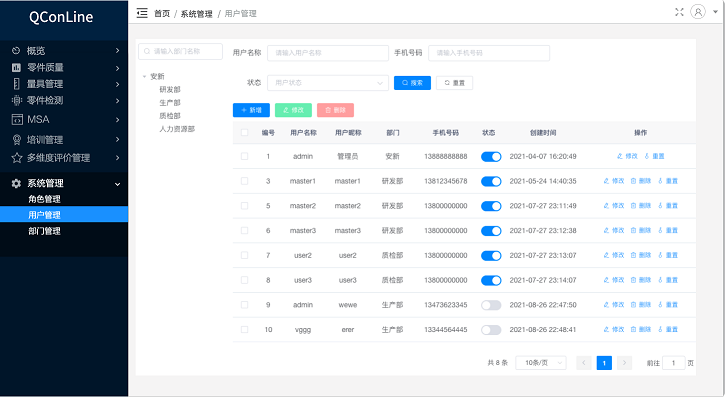Click the 前往 page number box
725x399 pixels.
(673, 363)
